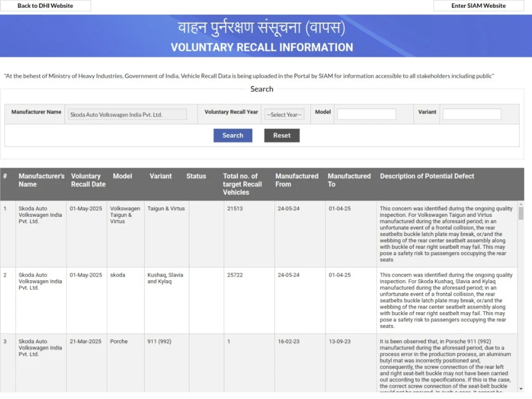Click the Manufacturer's Name column header

click(x=41, y=180)
